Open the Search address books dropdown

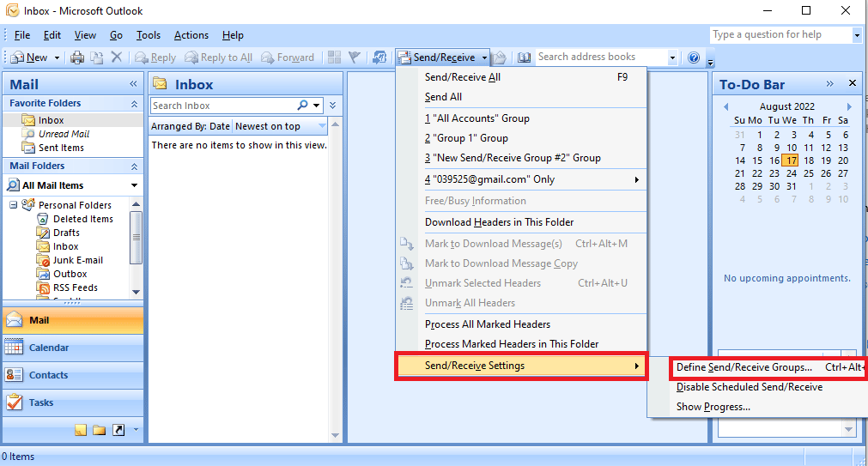(x=672, y=57)
